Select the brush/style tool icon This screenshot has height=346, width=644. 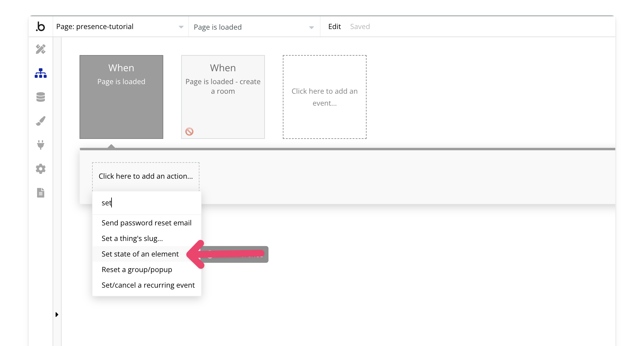tap(42, 121)
